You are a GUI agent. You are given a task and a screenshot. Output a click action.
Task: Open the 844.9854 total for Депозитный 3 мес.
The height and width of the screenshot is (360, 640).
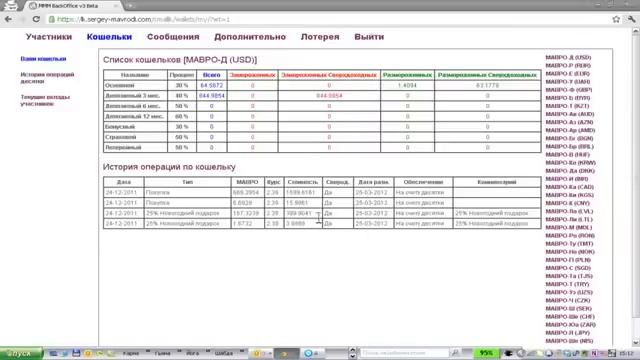(x=211, y=96)
